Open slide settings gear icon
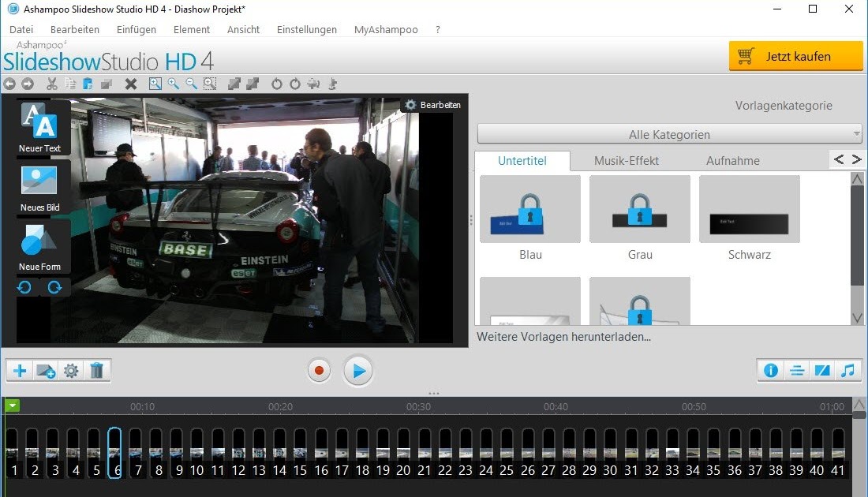Viewport: 868px width, 497px height. (71, 370)
